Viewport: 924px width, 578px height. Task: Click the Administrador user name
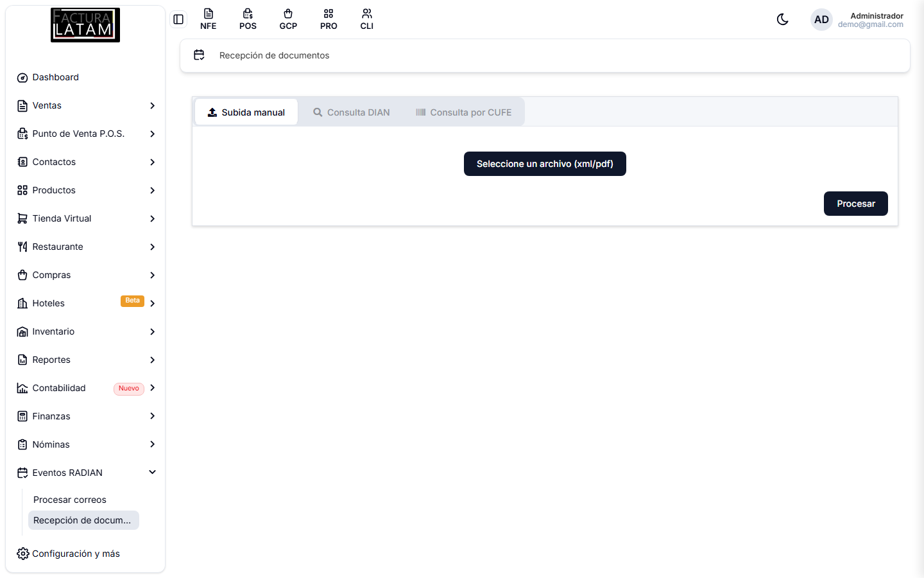coord(877,15)
